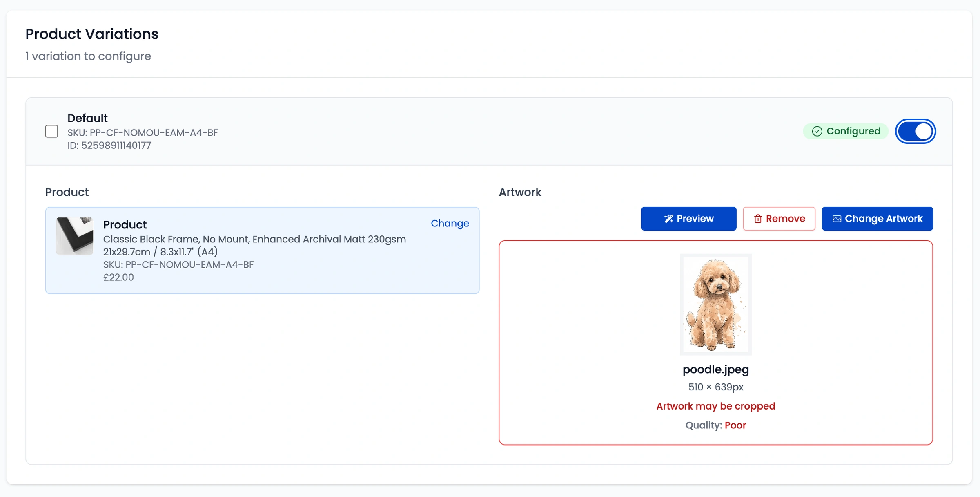The height and width of the screenshot is (497, 980).
Task: Click the checkmark icon in Configured badge
Action: click(x=817, y=131)
